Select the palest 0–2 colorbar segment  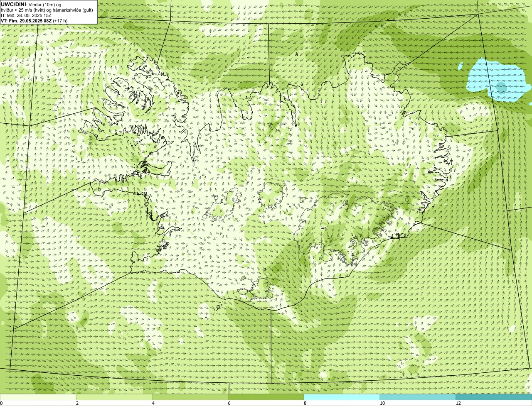tap(38, 397)
